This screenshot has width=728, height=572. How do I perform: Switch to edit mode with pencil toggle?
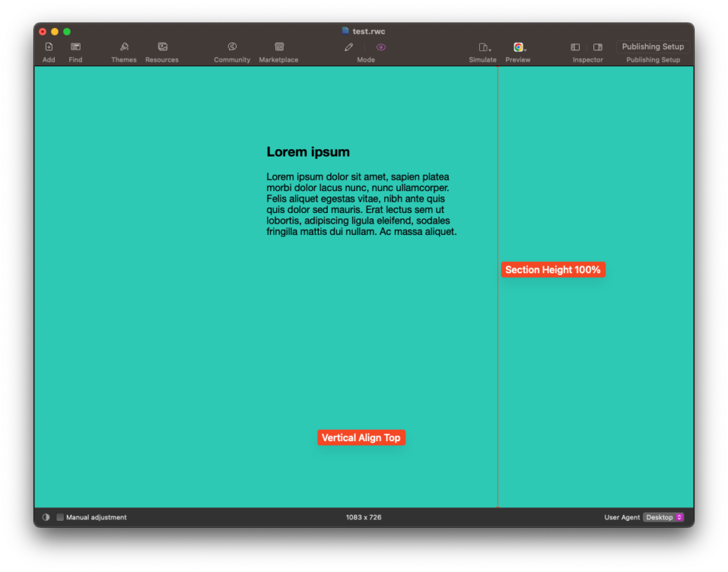click(348, 46)
